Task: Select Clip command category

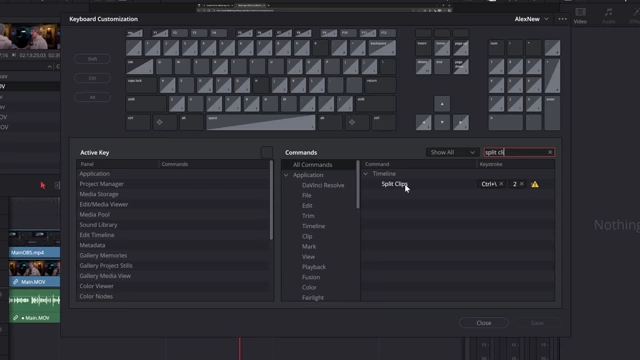Action: [x=307, y=236]
